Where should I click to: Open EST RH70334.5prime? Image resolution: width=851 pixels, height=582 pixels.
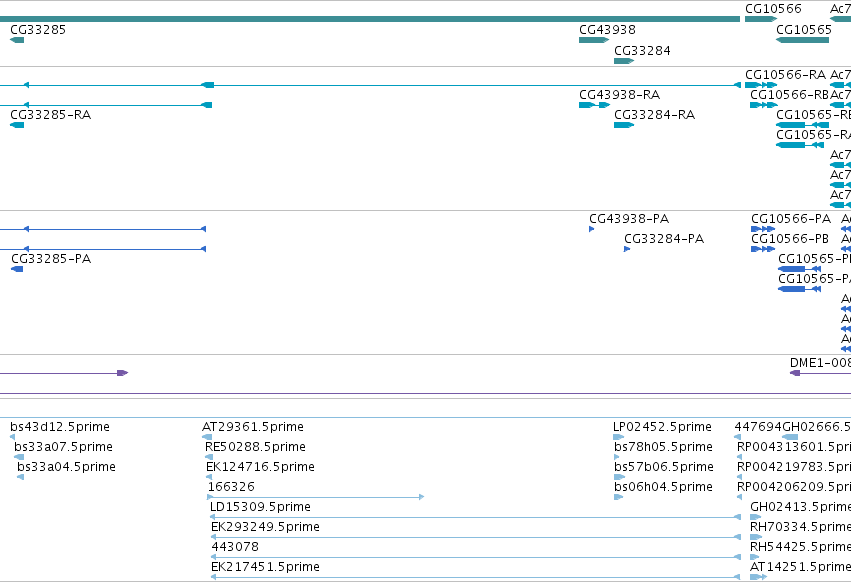(x=755, y=537)
